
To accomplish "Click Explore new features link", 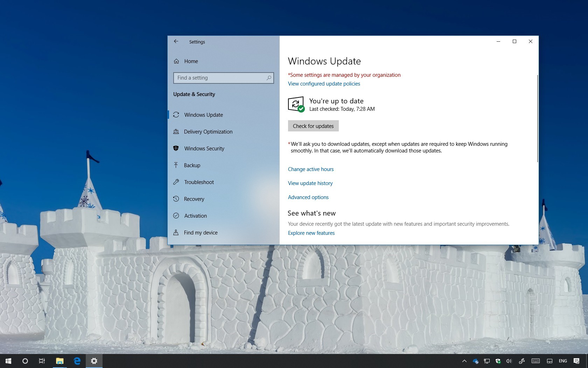I will pos(311,233).
